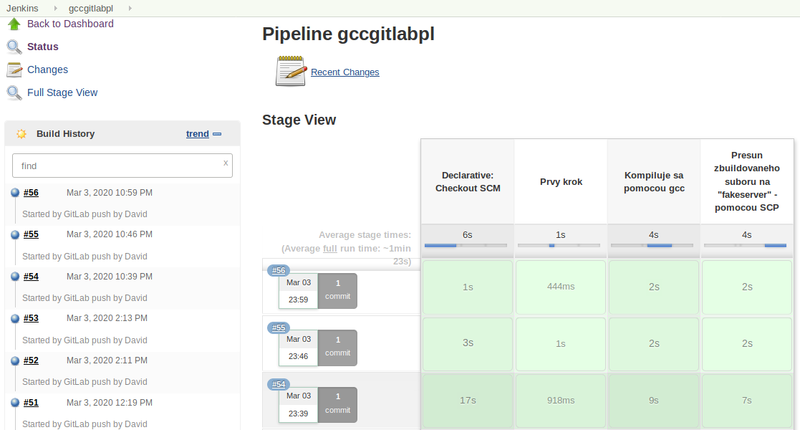Click the Status magnifier icon

14,47
